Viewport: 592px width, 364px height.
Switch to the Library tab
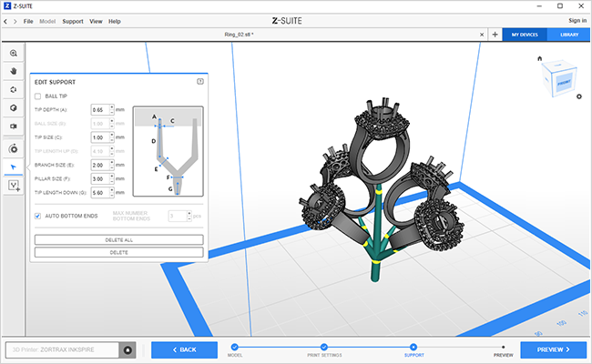(x=569, y=35)
